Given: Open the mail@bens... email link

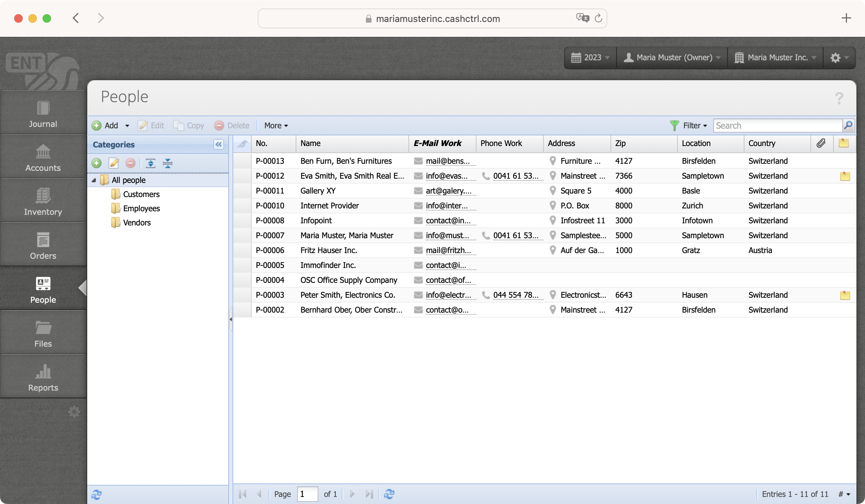Looking at the screenshot, I should coord(447,161).
